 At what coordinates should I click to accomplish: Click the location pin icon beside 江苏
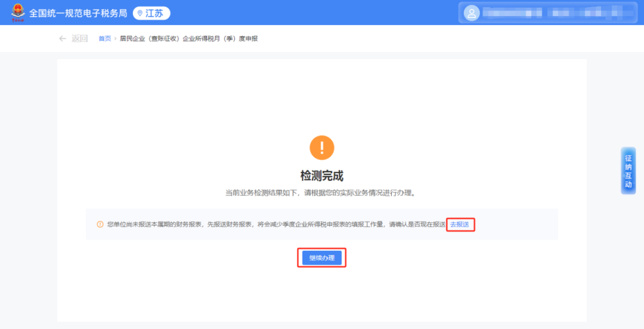coord(141,13)
